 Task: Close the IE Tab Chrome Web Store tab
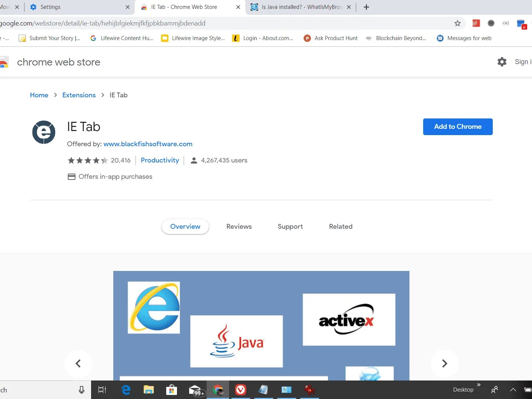[238, 7]
